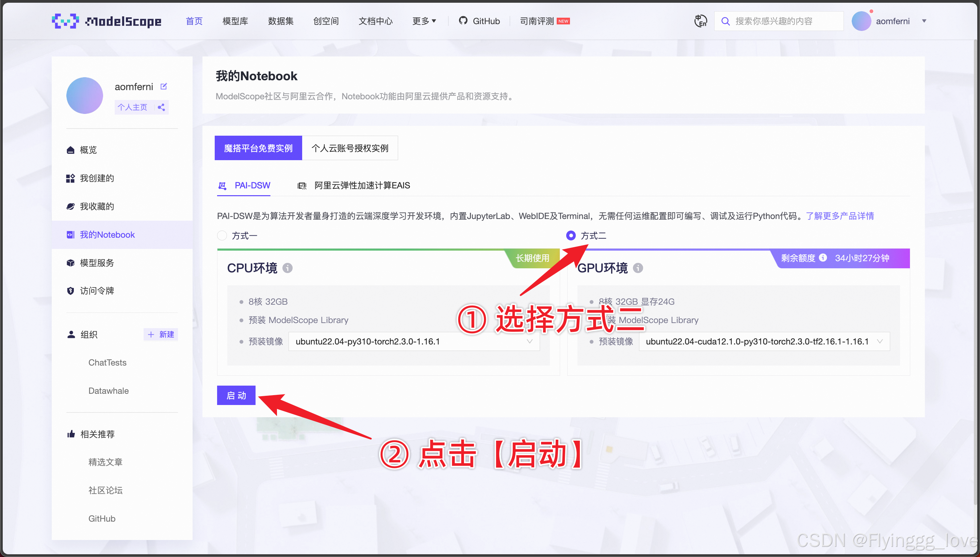Image resolution: width=980 pixels, height=557 pixels.
Task: Click the 相关推荐 thumbs-up icon
Action: 71,434
